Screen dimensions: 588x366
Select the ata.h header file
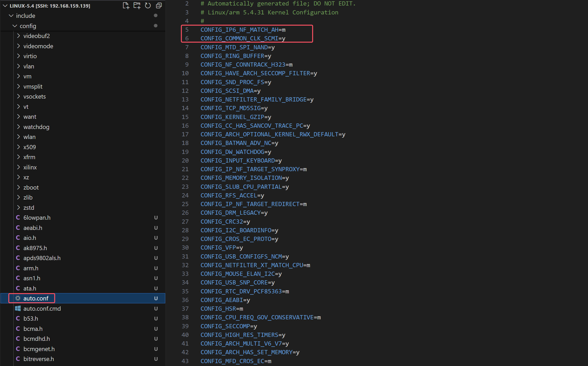30,288
